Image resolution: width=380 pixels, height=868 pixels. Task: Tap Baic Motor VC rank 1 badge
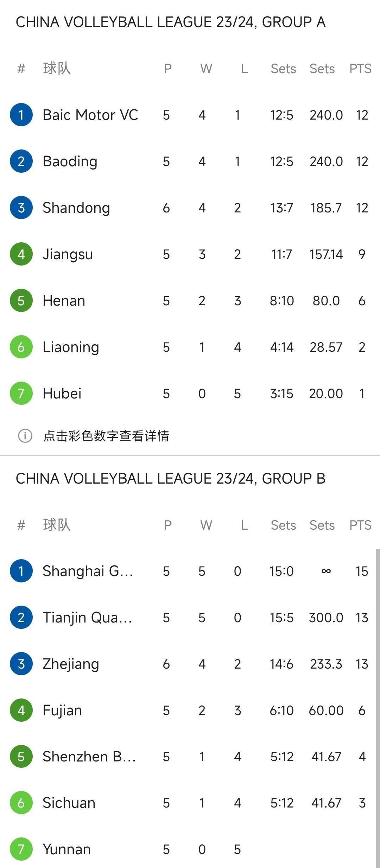click(x=21, y=115)
